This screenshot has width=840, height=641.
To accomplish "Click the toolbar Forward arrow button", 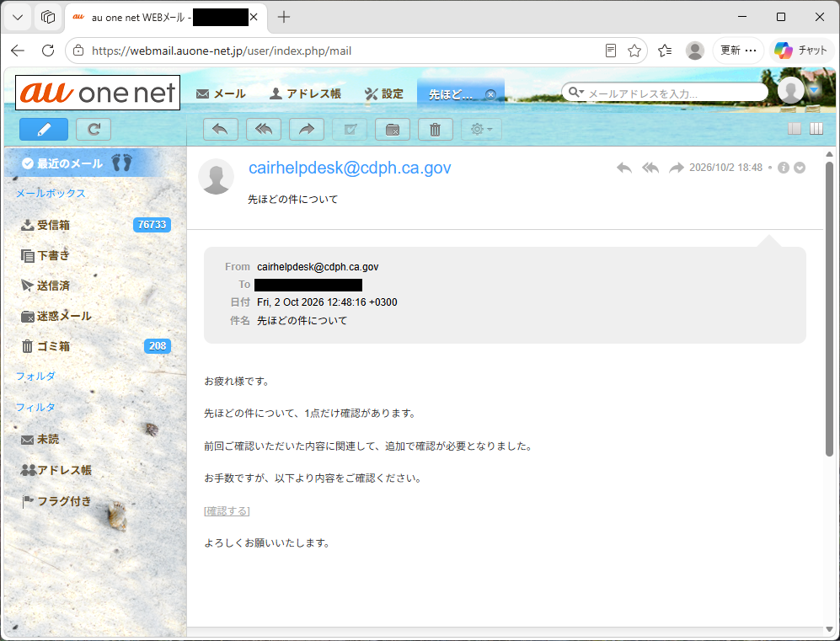I will (x=307, y=129).
